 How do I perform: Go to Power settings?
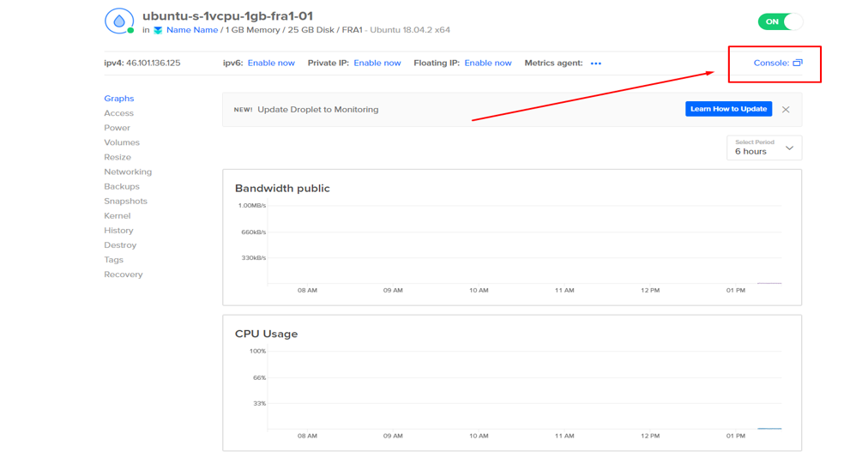(x=117, y=128)
